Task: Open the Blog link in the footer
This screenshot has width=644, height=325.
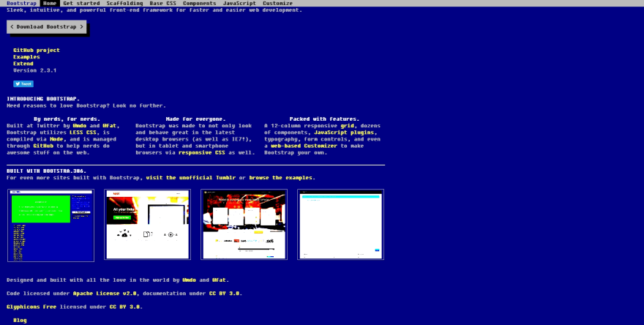Action: click(x=20, y=321)
